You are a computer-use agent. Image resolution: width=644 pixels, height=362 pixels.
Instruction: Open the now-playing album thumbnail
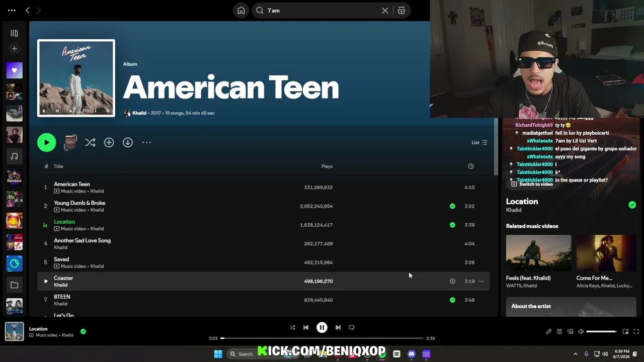tap(14, 331)
